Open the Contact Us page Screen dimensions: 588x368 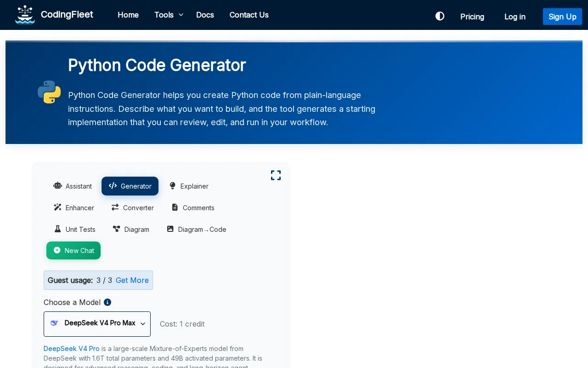[249, 15]
